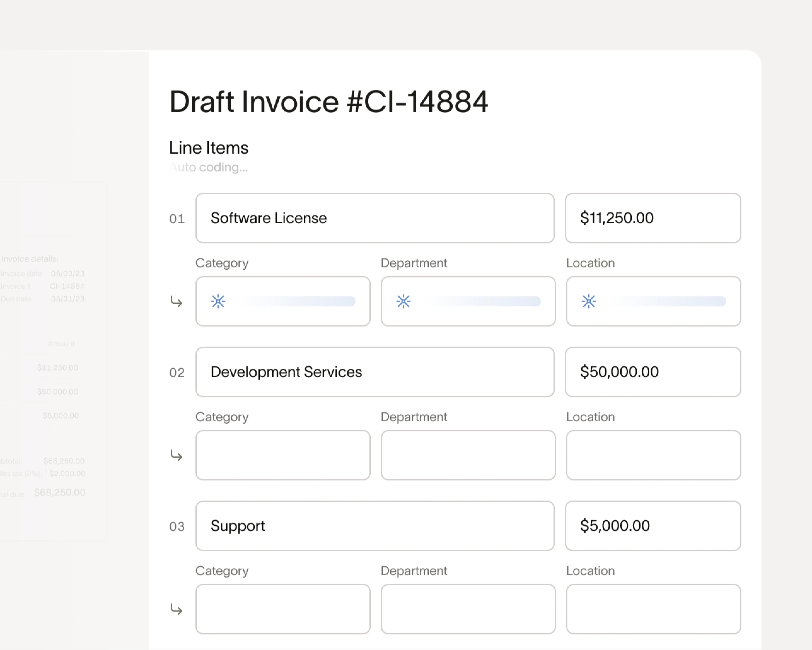The width and height of the screenshot is (812, 650).
Task: Click sub-item arrow icon under line 02
Action: point(176,455)
